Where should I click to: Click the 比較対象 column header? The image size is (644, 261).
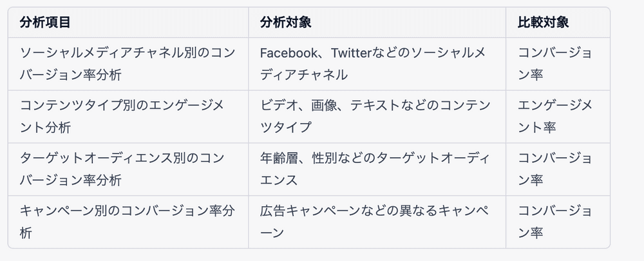coord(543,23)
